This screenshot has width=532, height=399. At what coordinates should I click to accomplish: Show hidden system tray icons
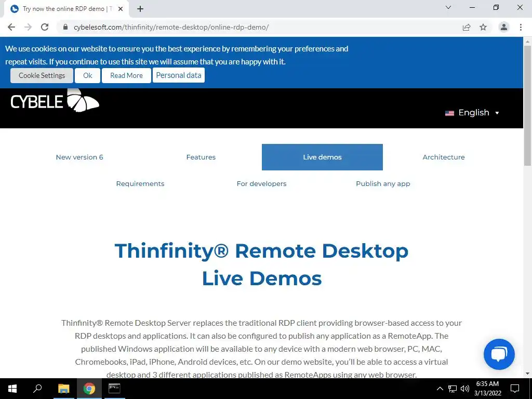(x=440, y=389)
